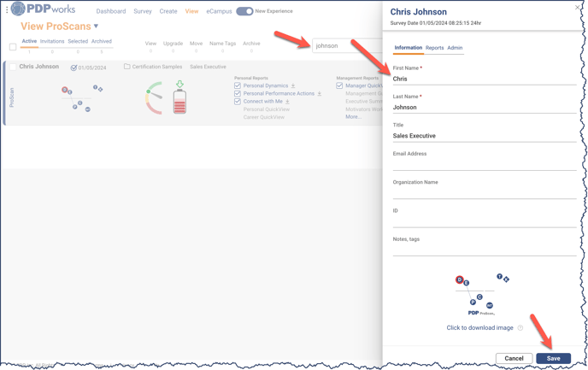Download the Personal Dynamics report

pos(293,85)
